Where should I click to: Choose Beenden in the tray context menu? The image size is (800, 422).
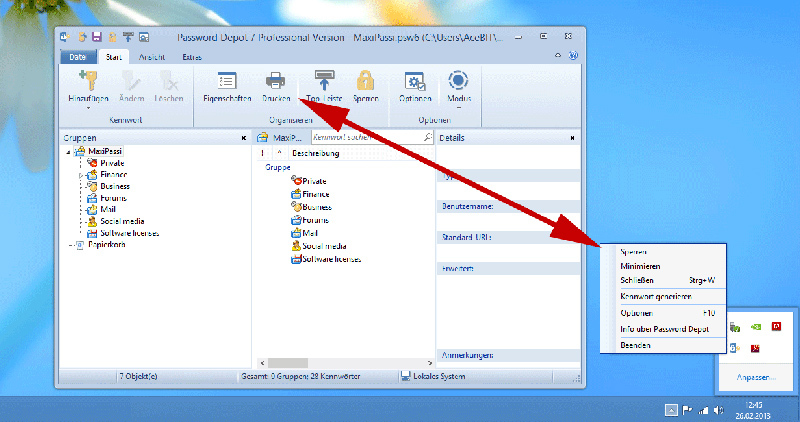click(x=663, y=345)
